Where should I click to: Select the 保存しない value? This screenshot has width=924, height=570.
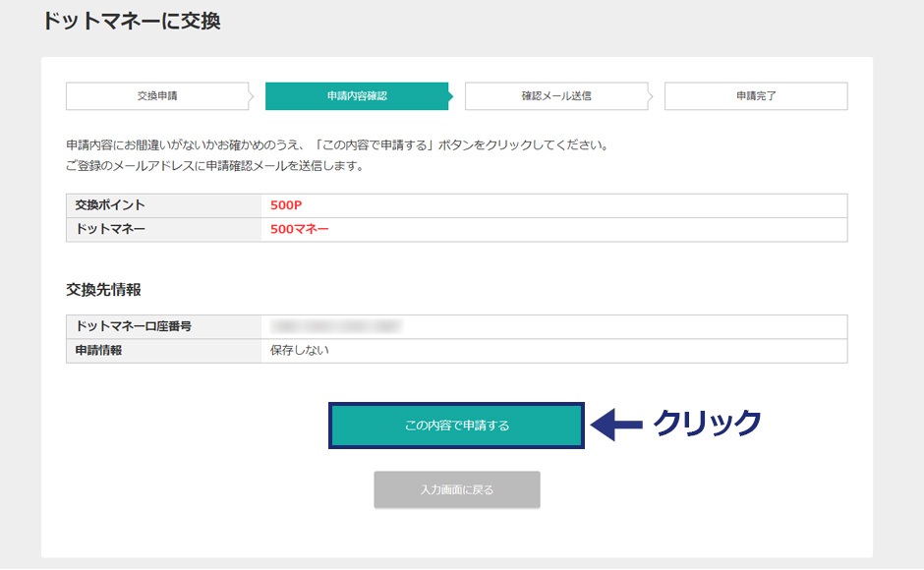click(300, 350)
